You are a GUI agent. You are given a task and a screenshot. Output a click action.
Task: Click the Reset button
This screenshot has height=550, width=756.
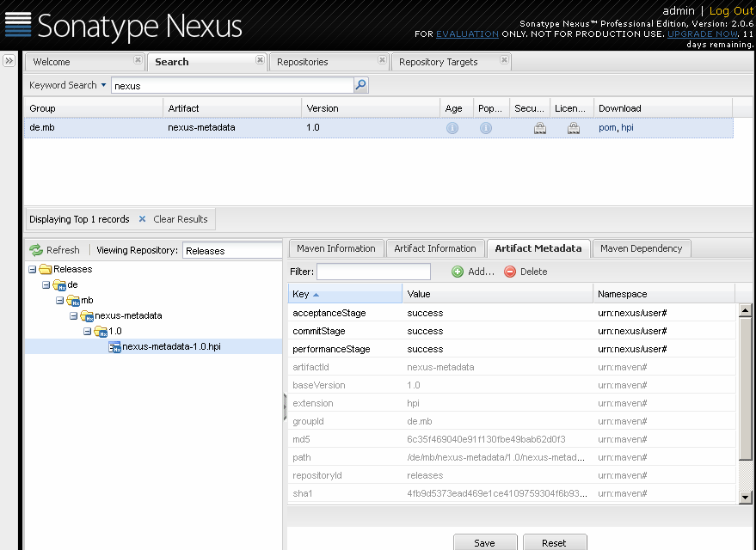click(554, 543)
